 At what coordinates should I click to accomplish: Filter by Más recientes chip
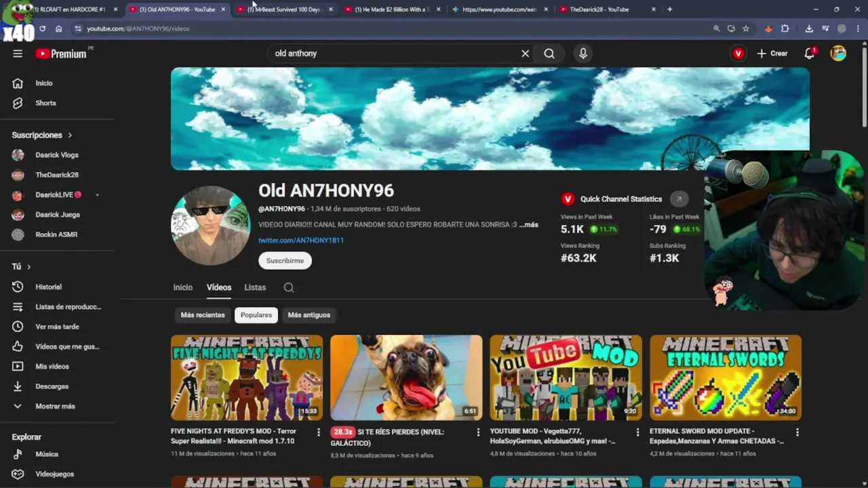click(203, 315)
